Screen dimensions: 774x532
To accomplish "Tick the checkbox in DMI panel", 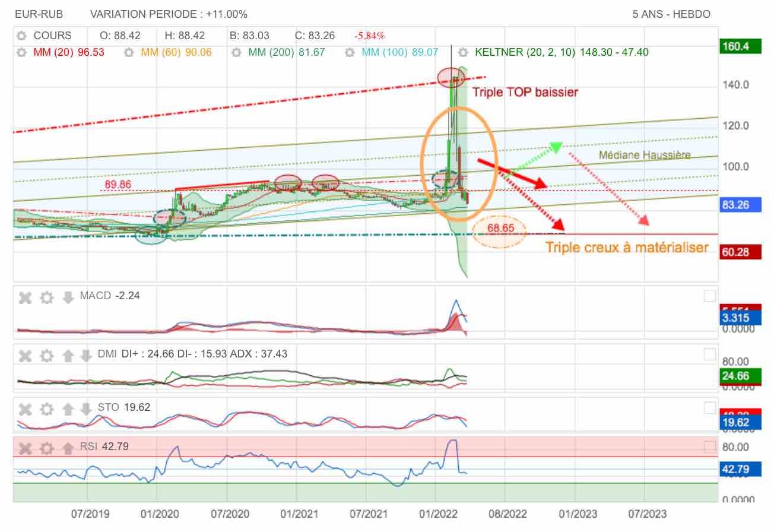I will pos(710,354).
